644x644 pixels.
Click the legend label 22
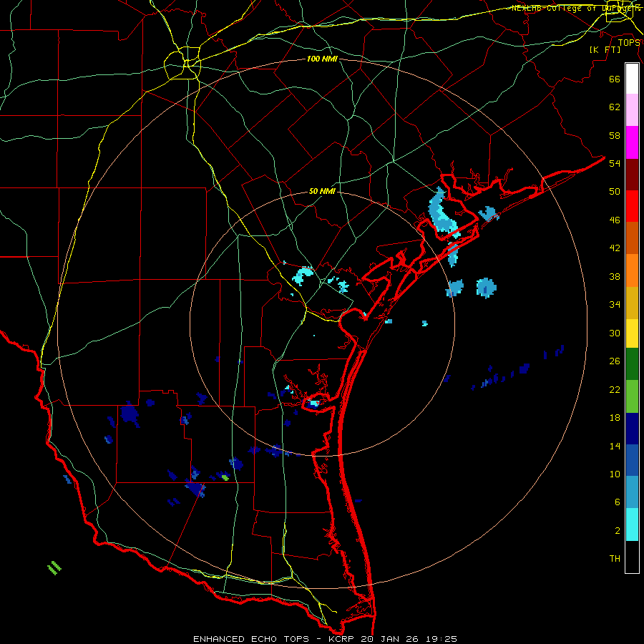point(615,389)
